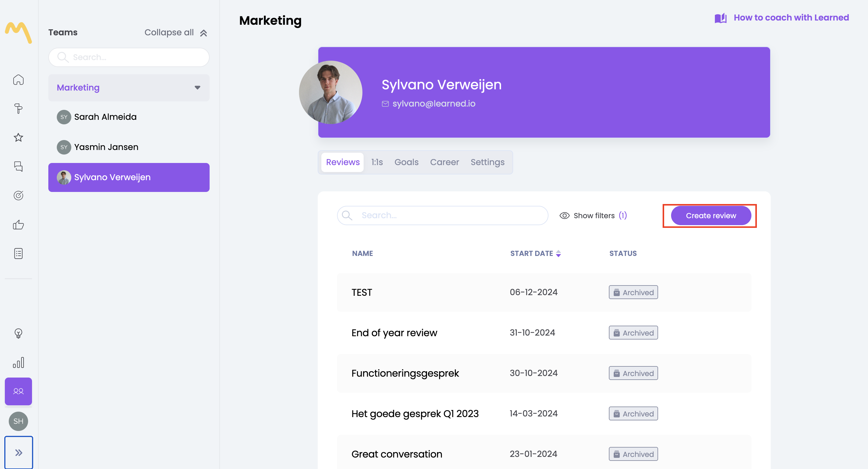Click the reviews Search input field
The image size is (868, 469).
[x=448, y=215]
